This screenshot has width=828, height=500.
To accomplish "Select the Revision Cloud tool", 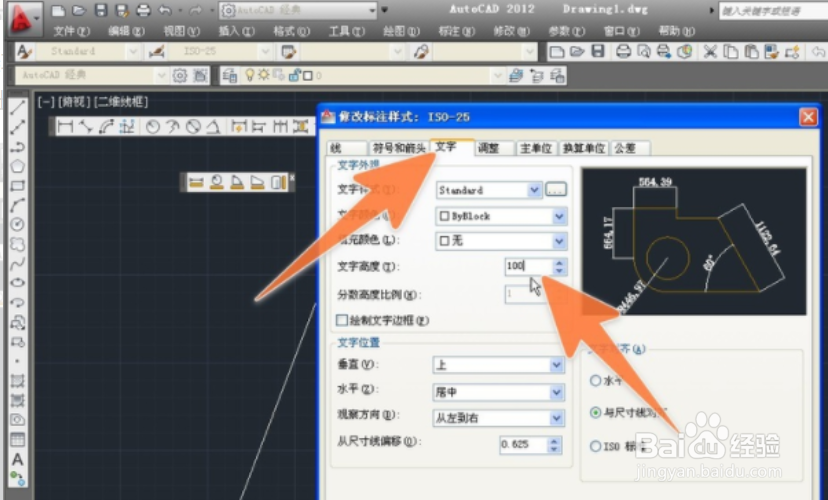I will tap(17, 244).
